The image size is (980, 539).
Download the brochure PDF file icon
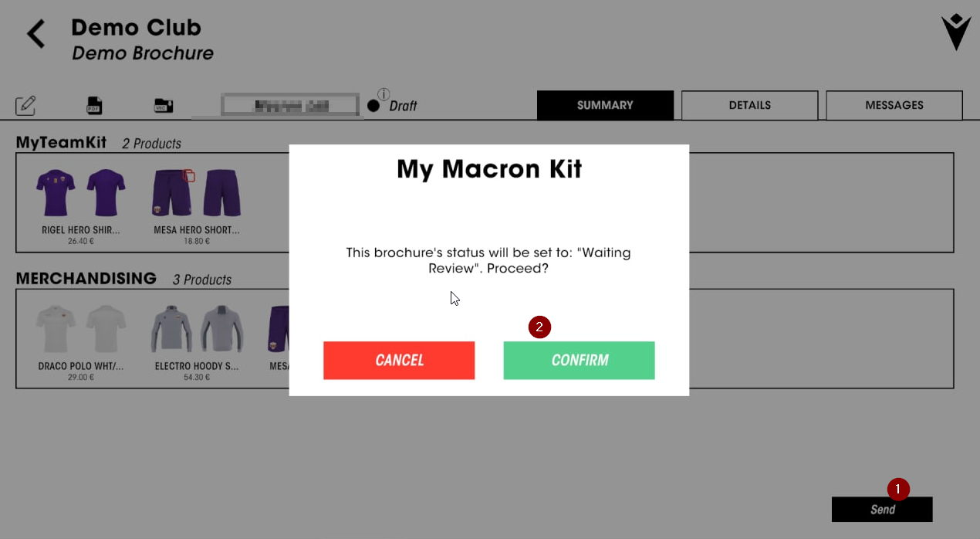(94, 105)
